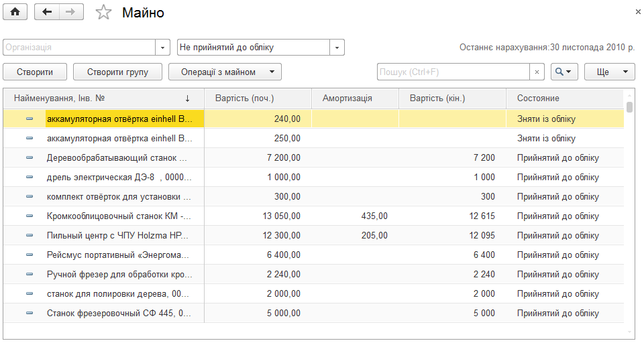644x345 pixels.
Task: Click row icon of 250,00 отвёртка
Action: point(30,138)
